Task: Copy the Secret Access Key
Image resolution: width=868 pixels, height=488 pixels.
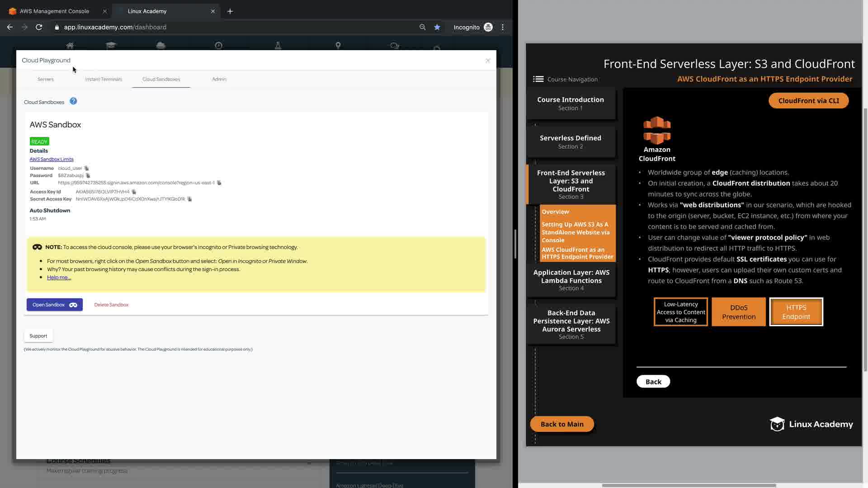Action: (x=190, y=199)
